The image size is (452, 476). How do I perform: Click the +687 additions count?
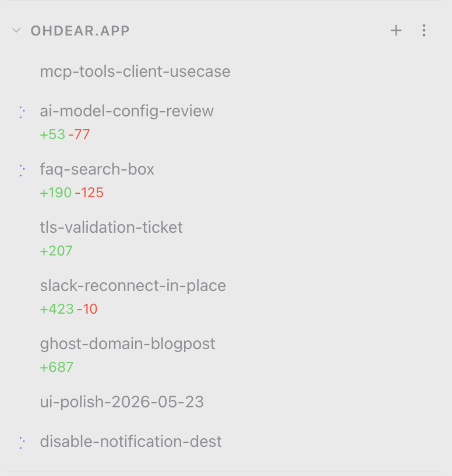(x=57, y=367)
